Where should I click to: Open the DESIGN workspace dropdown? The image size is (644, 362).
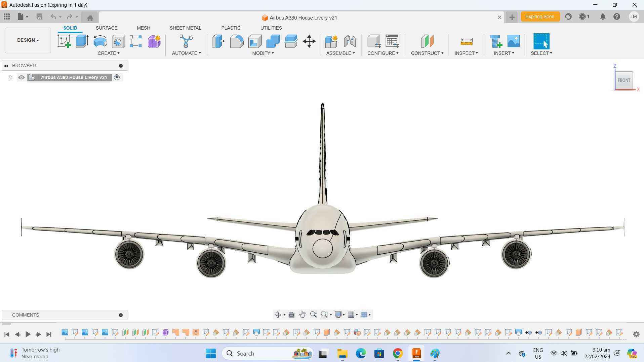coord(28,40)
